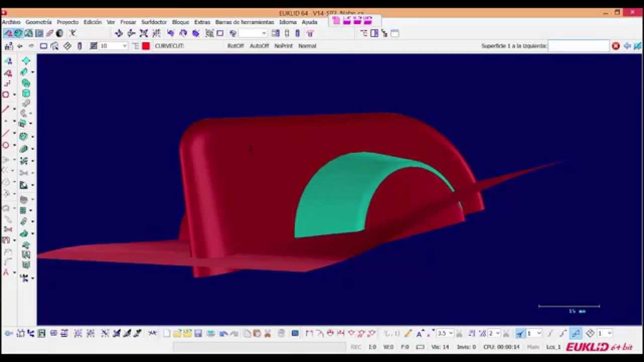644x362 pixels.
Task: Click the pink T-shaped icon in top toolbar
Action: (x=310, y=33)
